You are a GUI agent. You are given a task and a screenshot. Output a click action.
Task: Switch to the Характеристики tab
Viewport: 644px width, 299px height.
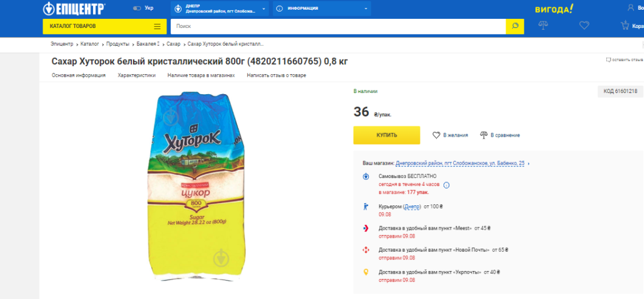(x=136, y=75)
